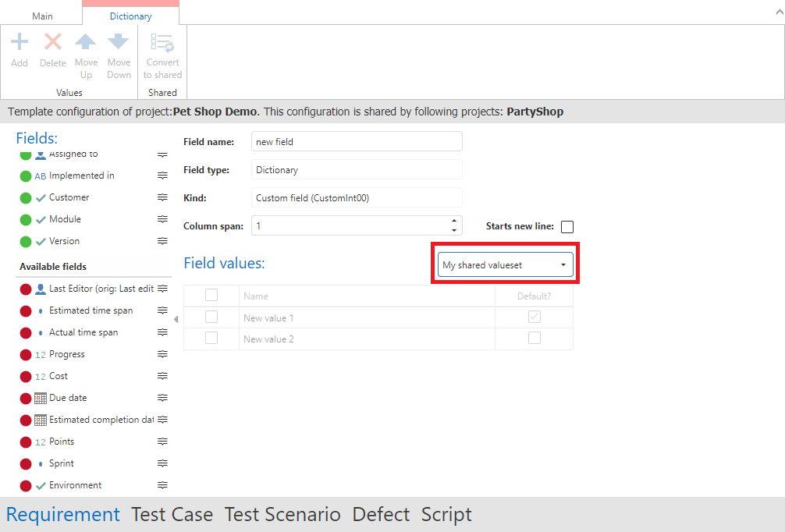Collapse the fields panel with splitter arrow
Image resolution: width=785 pixels, height=532 pixels.
coord(176,319)
